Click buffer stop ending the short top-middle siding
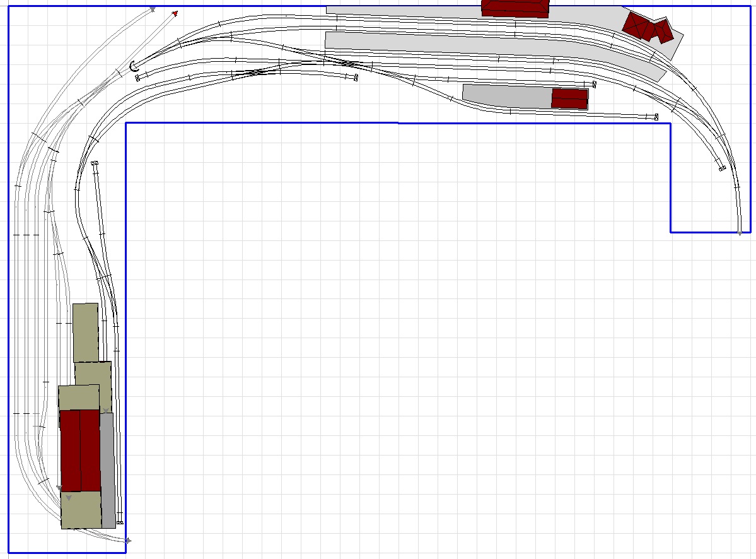 [355, 78]
